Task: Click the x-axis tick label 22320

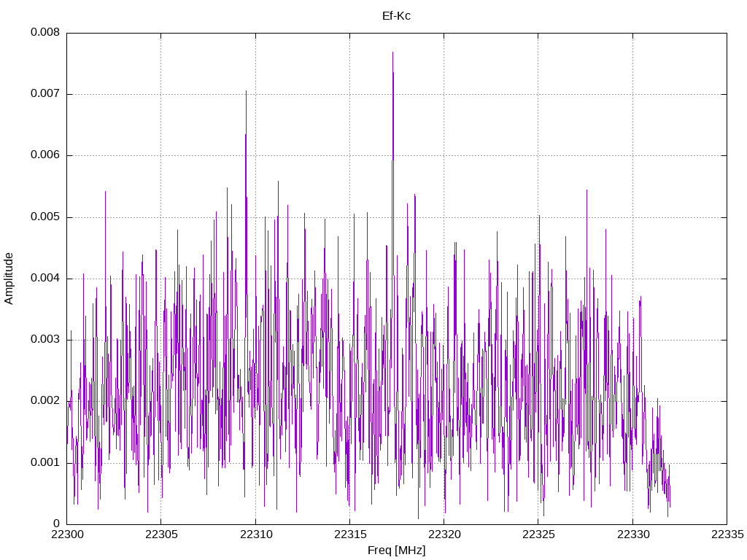Action: (x=444, y=534)
